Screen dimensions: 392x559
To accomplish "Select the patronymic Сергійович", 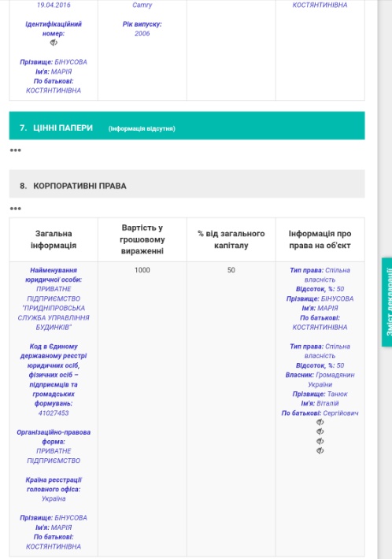I will coord(341,413).
